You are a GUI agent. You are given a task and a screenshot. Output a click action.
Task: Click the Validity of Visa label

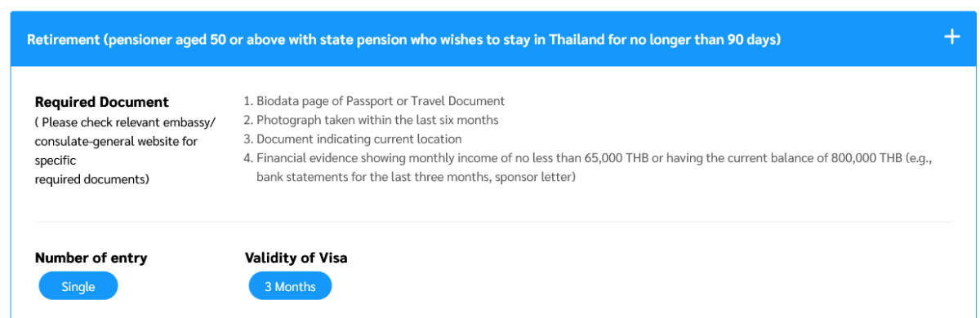pos(296,258)
